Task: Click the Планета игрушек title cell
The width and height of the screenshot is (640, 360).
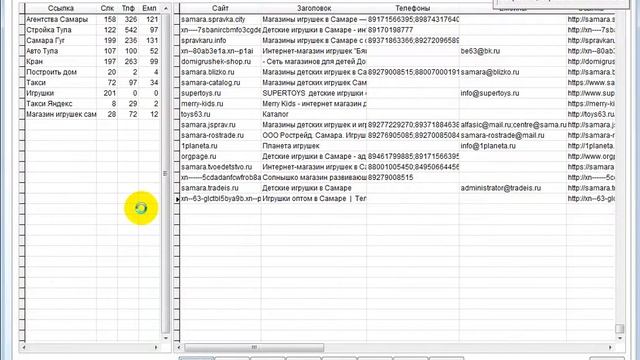Action: click(314, 146)
